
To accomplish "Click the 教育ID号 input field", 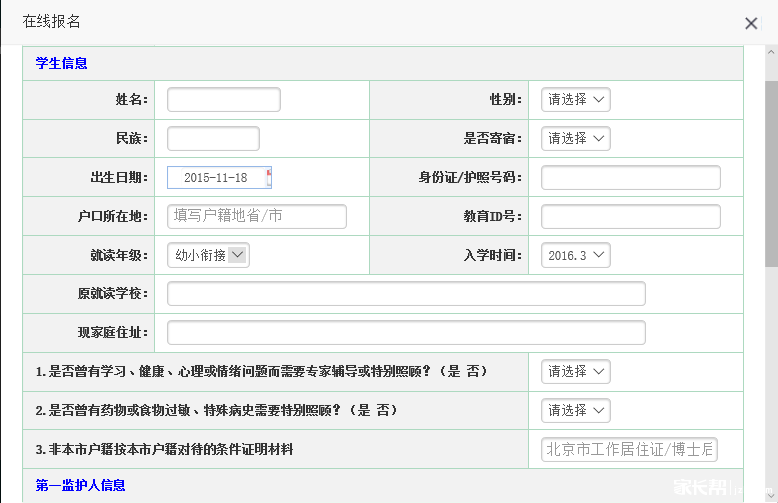I will point(630,217).
